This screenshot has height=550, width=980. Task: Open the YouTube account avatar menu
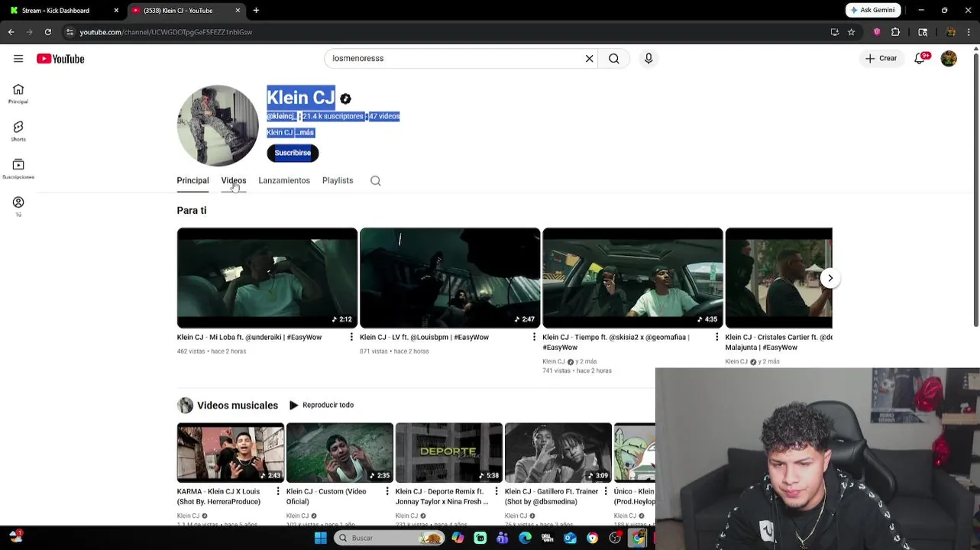[949, 59]
